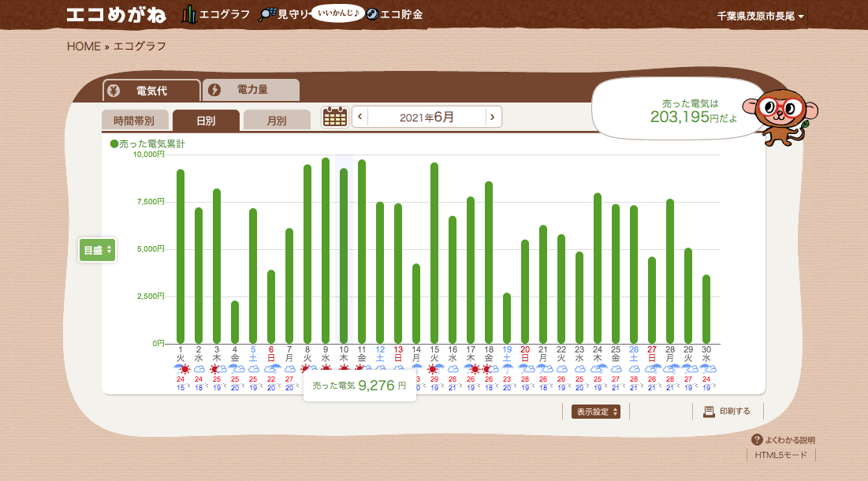Click the 2021年6月 date field

pos(427,117)
